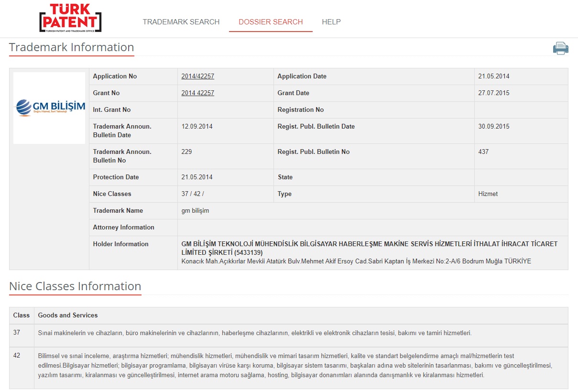Click the Protection Date value 21.05.2014
The image size is (578, 392).
tap(197, 177)
